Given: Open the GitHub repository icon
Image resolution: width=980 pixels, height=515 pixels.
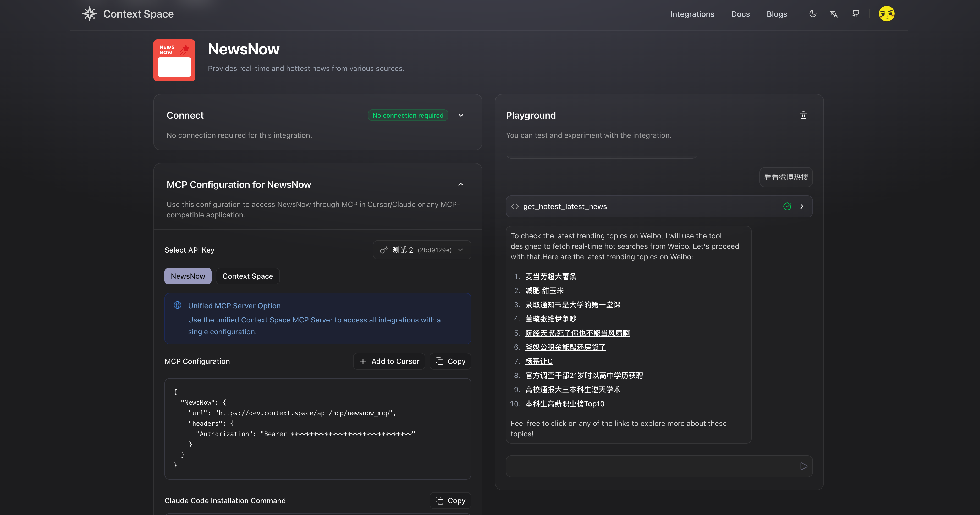Looking at the screenshot, I should pyautogui.click(x=856, y=14).
